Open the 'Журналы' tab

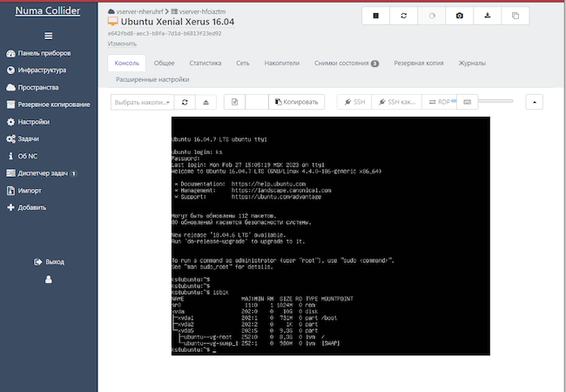coord(472,64)
